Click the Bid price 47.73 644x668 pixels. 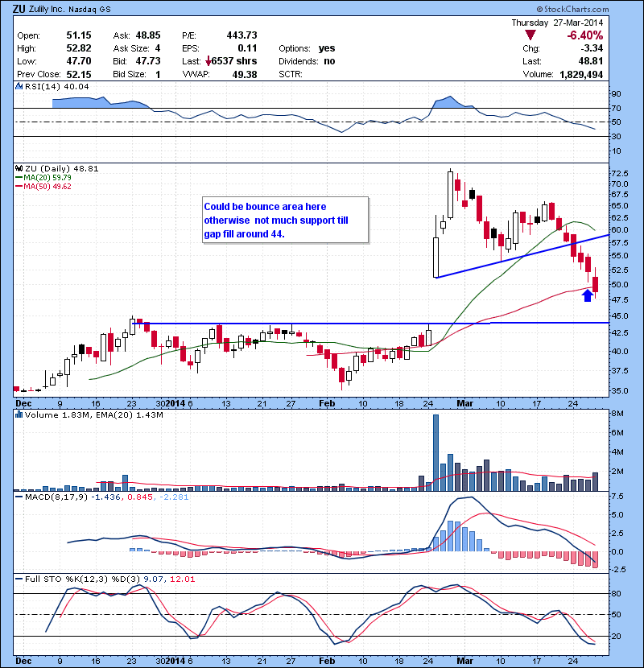tap(148, 61)
